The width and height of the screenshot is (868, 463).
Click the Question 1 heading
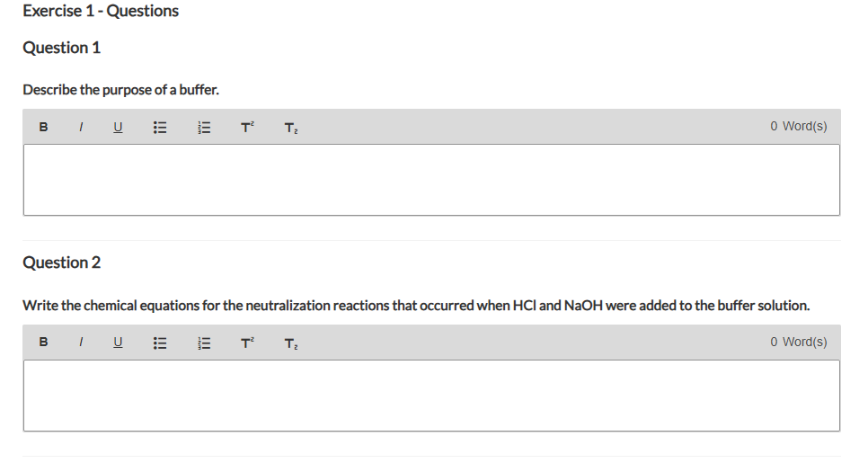pos(61,48)
